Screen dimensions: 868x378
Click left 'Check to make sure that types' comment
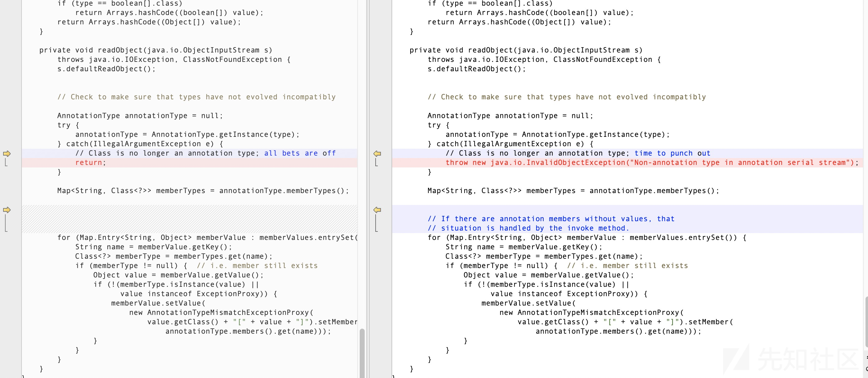point(196,97)
